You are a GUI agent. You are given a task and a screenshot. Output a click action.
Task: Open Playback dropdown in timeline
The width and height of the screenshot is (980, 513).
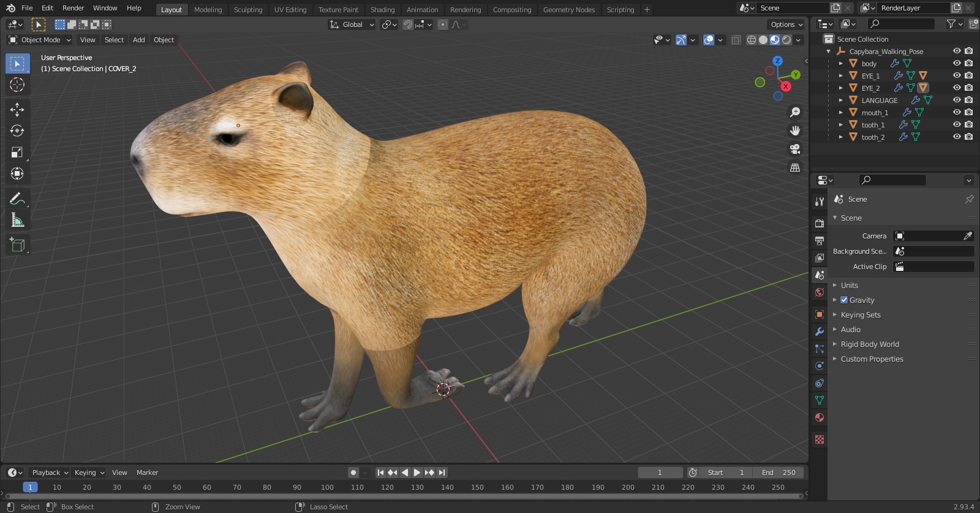50,473
